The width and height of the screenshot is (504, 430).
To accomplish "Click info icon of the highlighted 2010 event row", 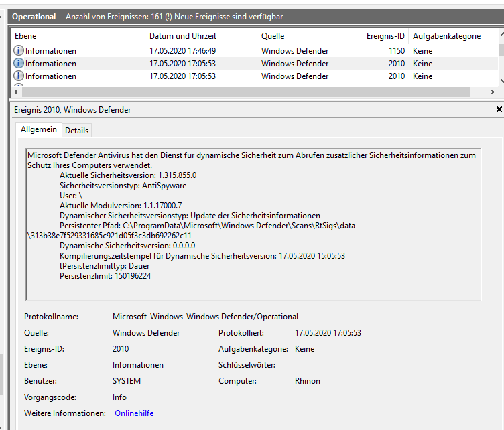I will click(x=19, y=63).
